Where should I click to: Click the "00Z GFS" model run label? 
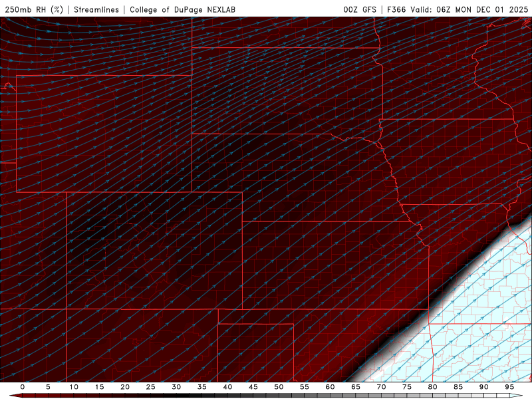(360, 9)
